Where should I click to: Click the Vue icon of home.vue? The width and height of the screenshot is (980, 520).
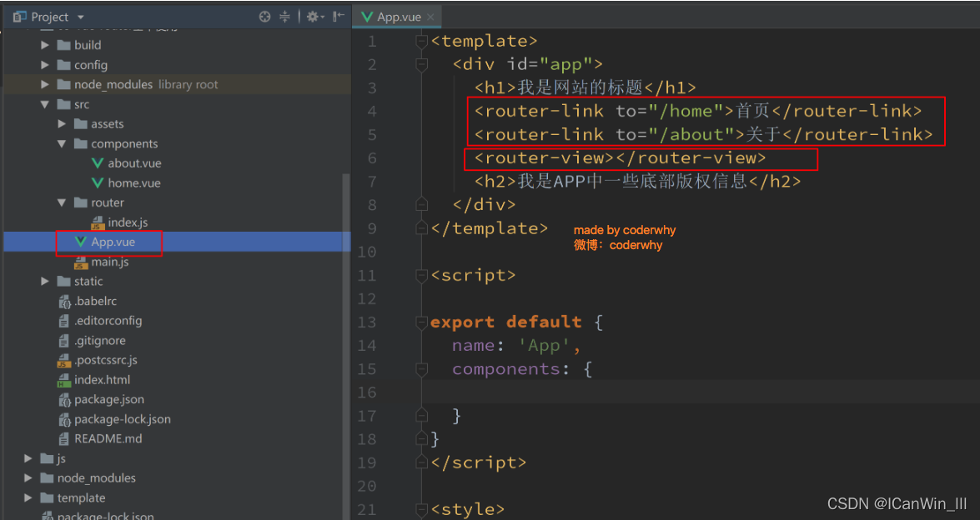point(97,182)
